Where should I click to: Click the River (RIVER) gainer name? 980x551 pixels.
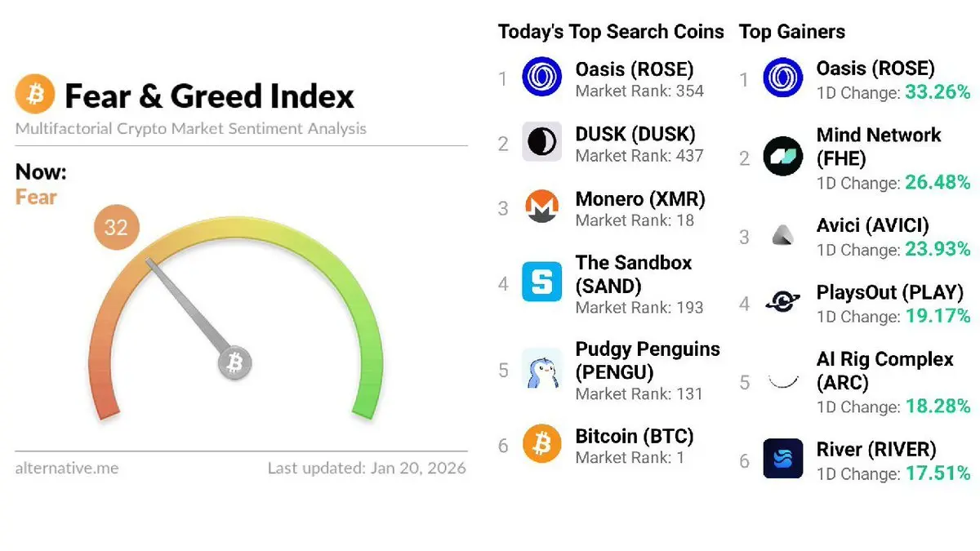[875, 449]
